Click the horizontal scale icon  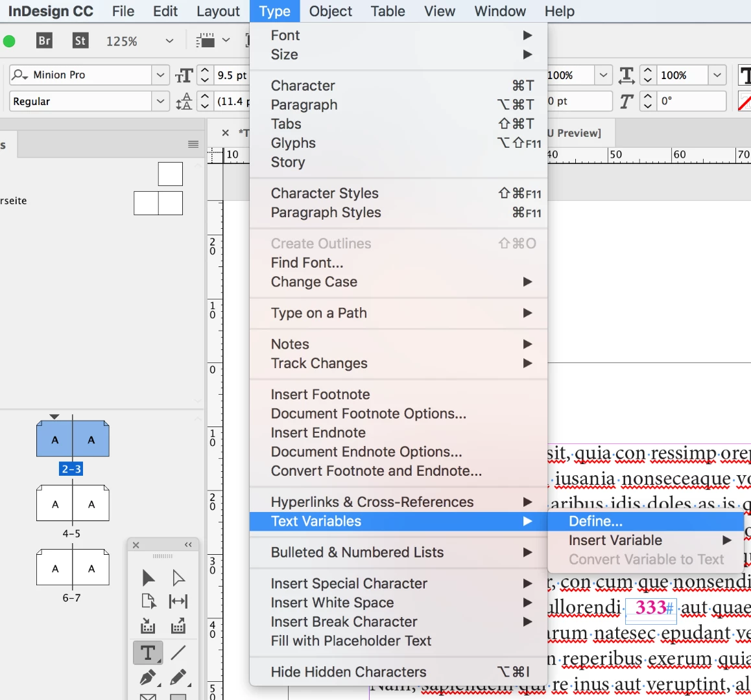pyautogui.click(x=626, y=75)
